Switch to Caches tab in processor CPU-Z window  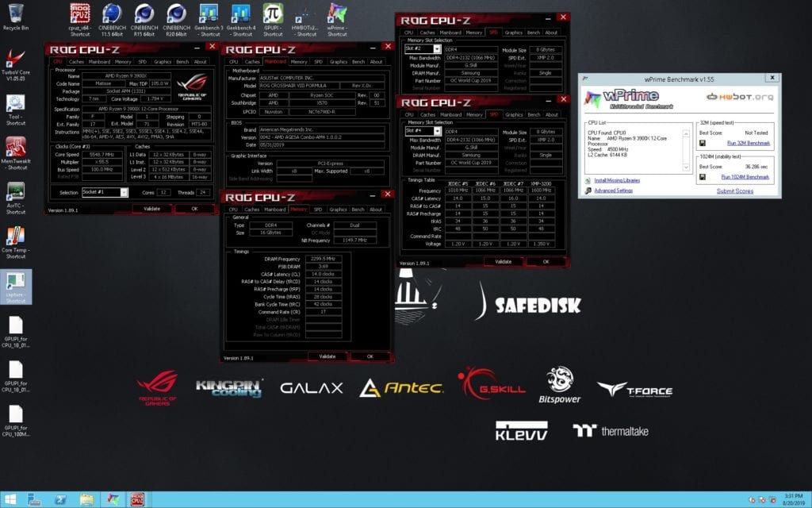[76, 62]
